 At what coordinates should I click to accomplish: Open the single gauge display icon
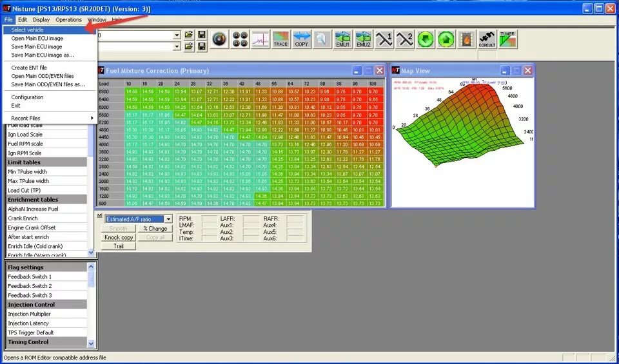click(219, 39)
